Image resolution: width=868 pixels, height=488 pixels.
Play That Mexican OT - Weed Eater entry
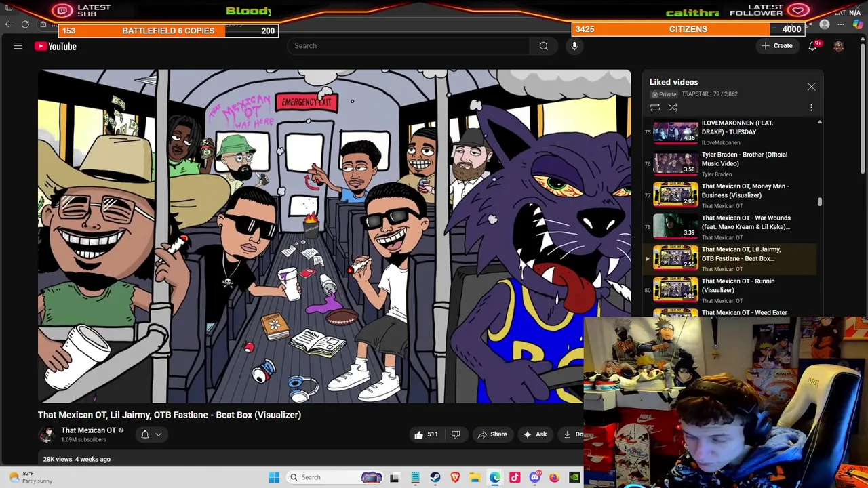(x=729, y=312)
